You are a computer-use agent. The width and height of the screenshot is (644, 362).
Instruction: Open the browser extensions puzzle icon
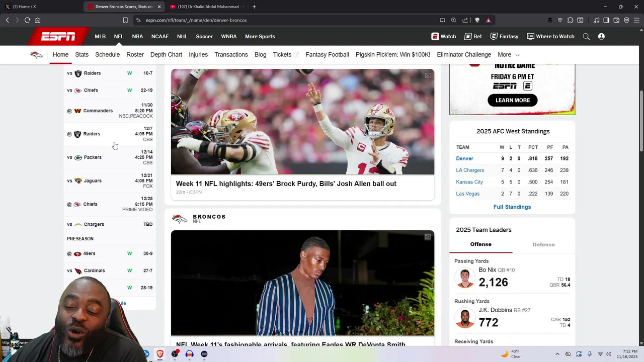click(x=570, y=20)
